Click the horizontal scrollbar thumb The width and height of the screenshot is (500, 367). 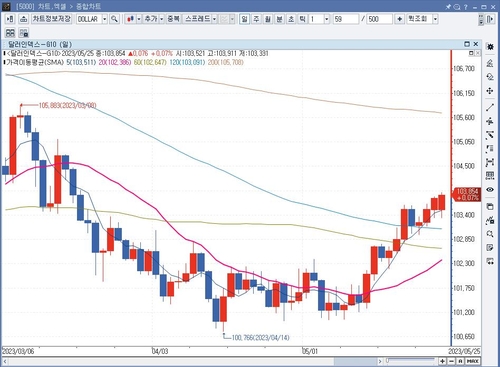tap(355, 361)
